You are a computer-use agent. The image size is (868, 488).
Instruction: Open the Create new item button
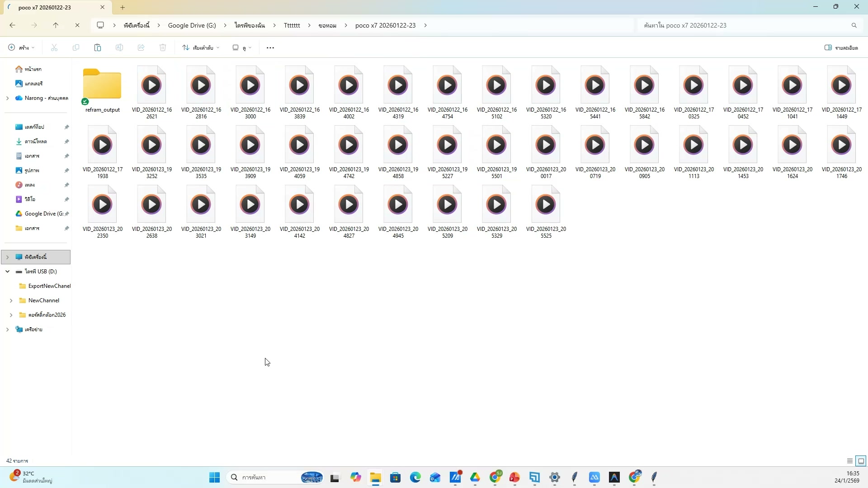point(21,47)
